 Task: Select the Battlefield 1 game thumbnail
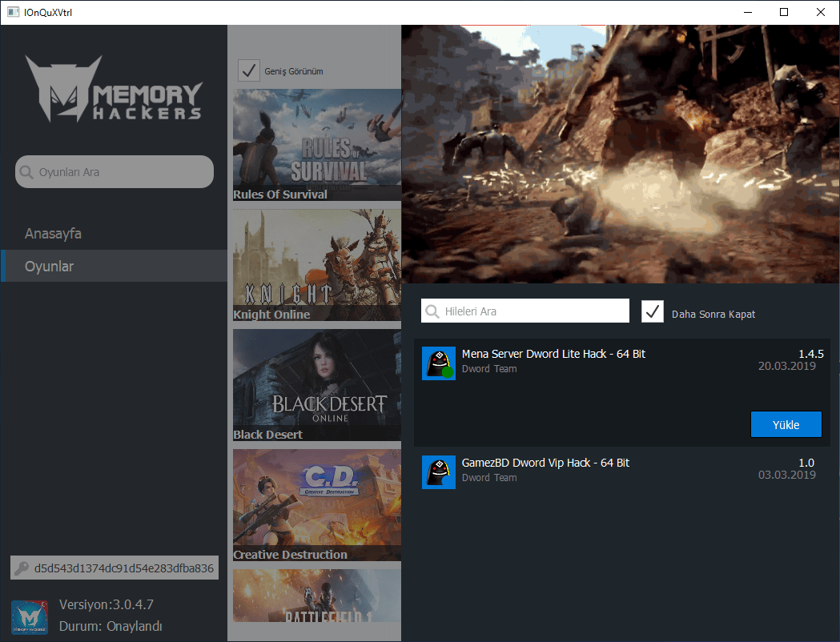[x=317, y=596]
